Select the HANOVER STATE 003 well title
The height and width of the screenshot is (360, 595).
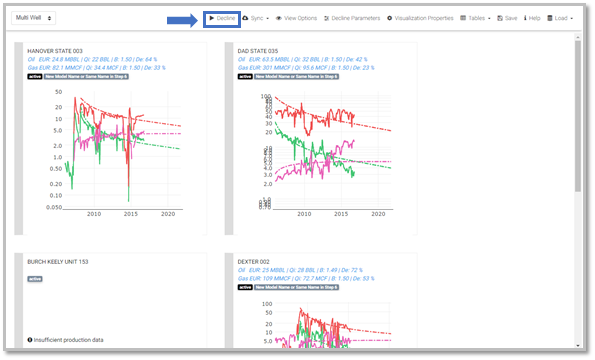pyautogui.click(x=55, y=51)
